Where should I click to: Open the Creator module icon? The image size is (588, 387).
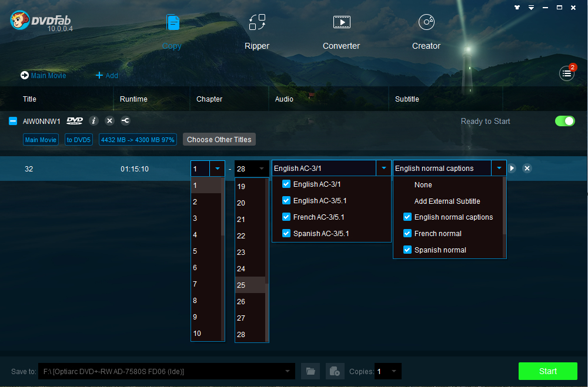click(x=426, y=22)
